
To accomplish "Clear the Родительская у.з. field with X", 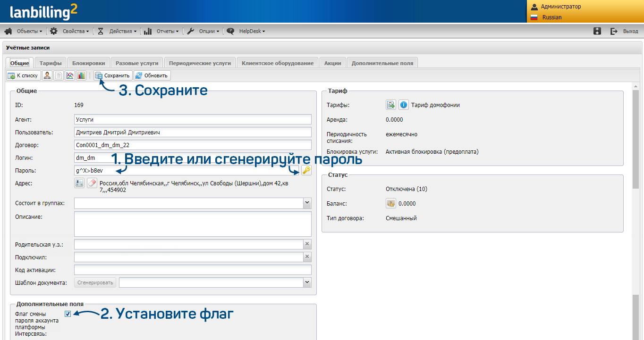I will pos(307,244).
